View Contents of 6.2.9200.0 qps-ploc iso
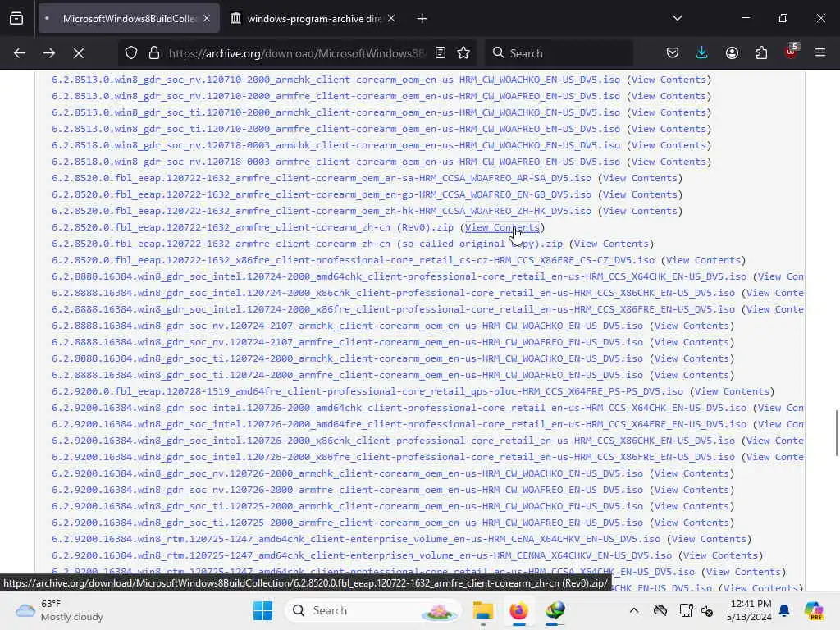The image size is (840, 630). 733,391
